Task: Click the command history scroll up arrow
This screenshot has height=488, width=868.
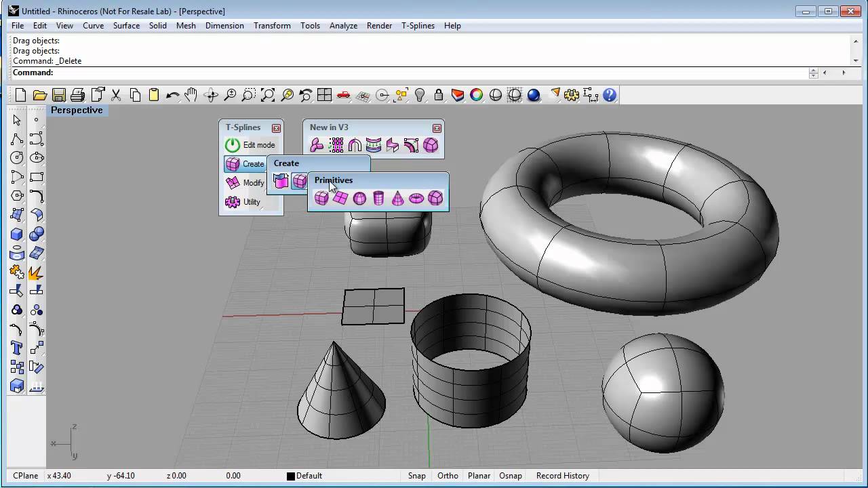Action: click(855, 41)
